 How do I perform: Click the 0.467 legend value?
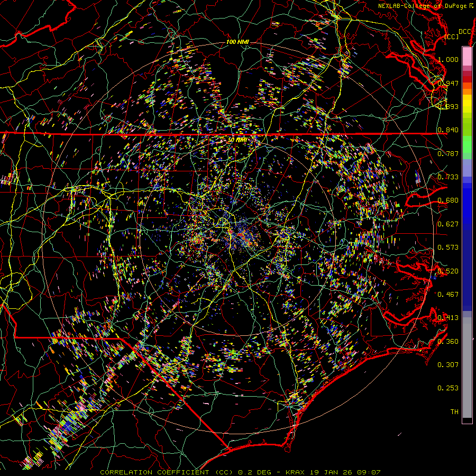pos(448,294)
